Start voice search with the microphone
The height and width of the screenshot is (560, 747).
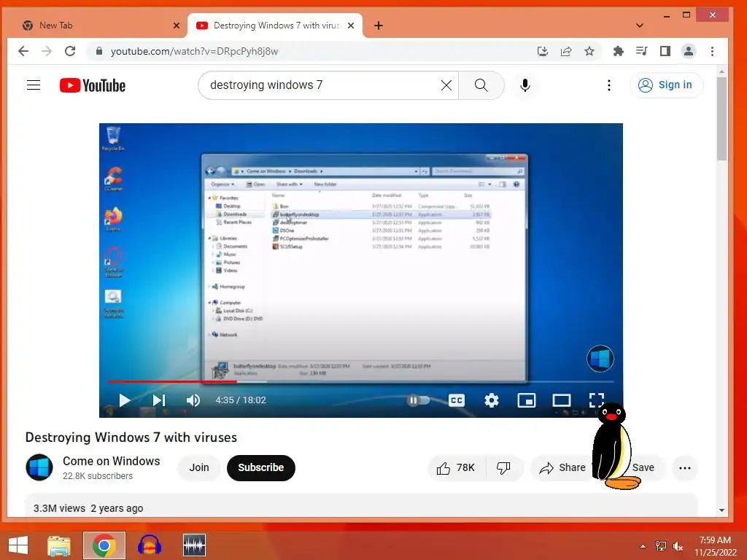[525, 85]
